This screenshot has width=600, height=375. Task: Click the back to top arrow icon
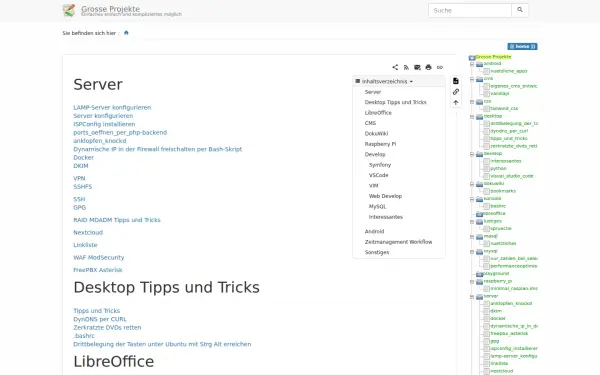click(x=456, y=103)
